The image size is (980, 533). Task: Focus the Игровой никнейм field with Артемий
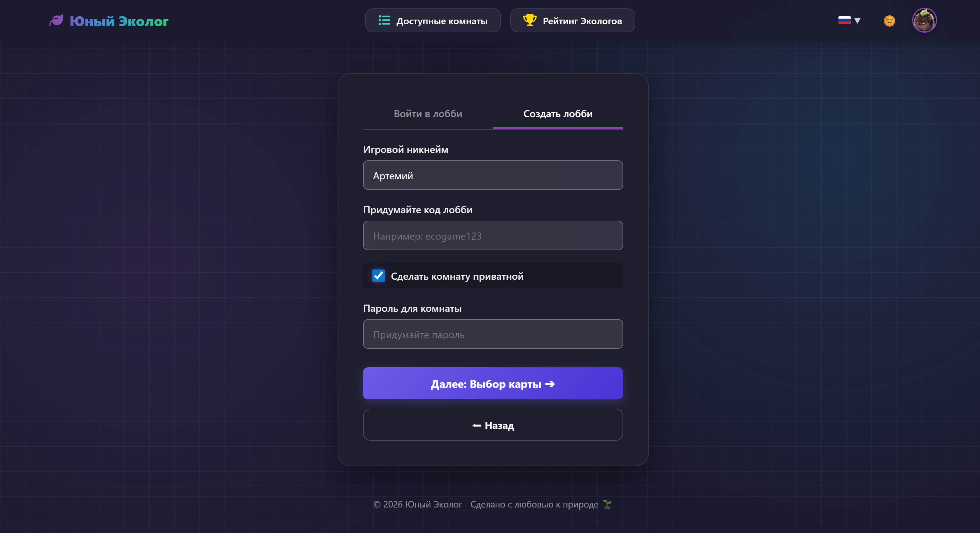pos(493,175)
